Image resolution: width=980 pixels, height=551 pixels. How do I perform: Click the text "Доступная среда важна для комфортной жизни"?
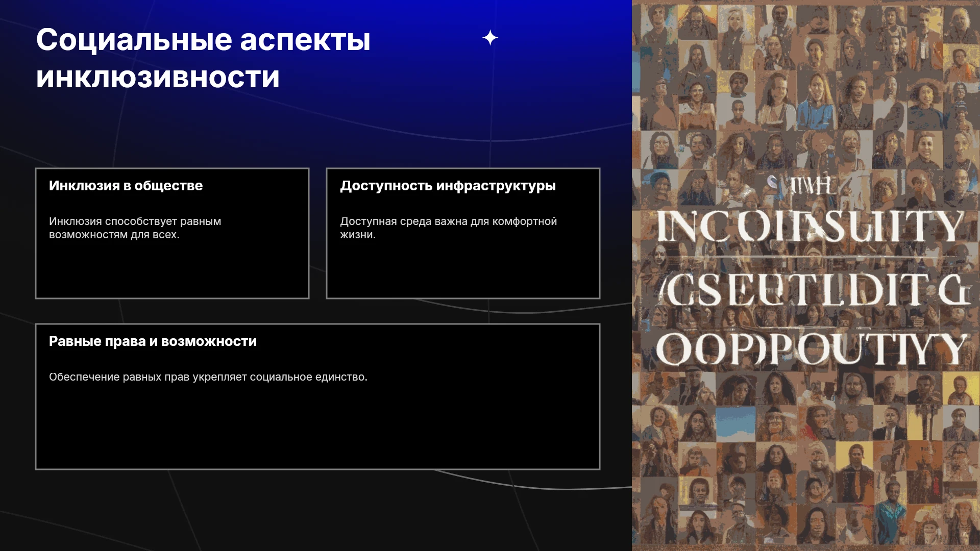pos(448,228)
